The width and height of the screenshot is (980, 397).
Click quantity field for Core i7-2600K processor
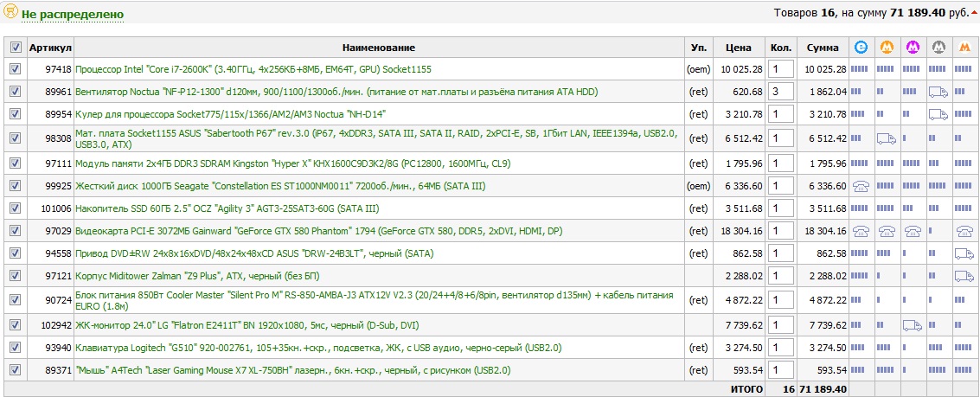[780, 69]
